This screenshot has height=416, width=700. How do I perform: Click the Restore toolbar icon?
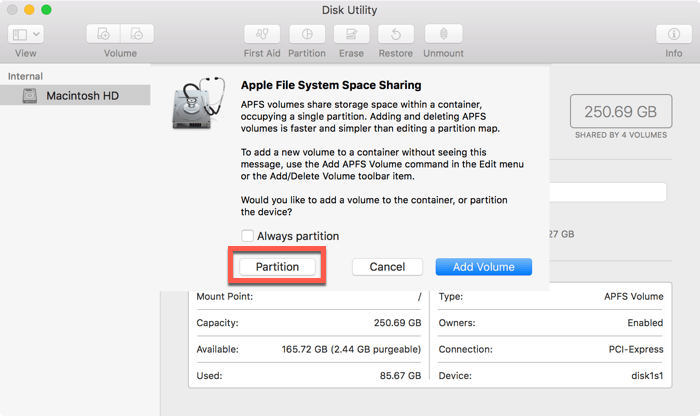click(x=396, y=34)
